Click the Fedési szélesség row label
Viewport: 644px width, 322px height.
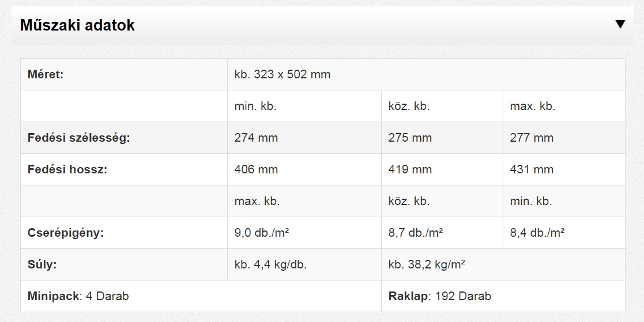click(79, 138)
